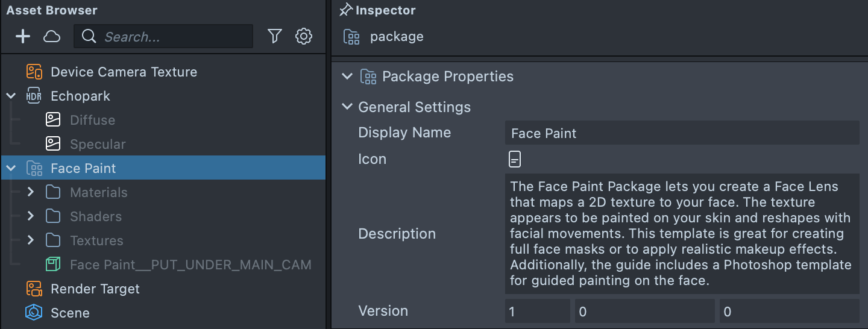Click the Display Name field
This screenshot has width=868, height=329.
pyautogui.click(x=681, y=133)
